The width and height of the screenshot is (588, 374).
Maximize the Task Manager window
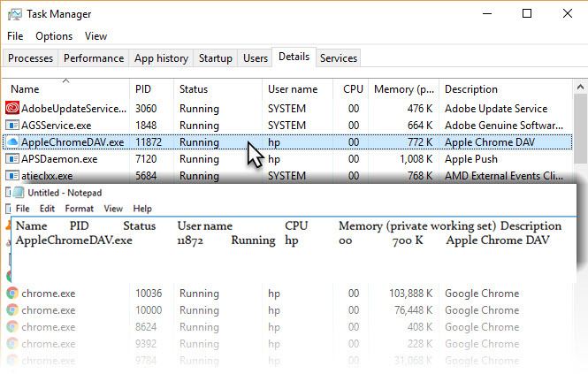(527, 14)
